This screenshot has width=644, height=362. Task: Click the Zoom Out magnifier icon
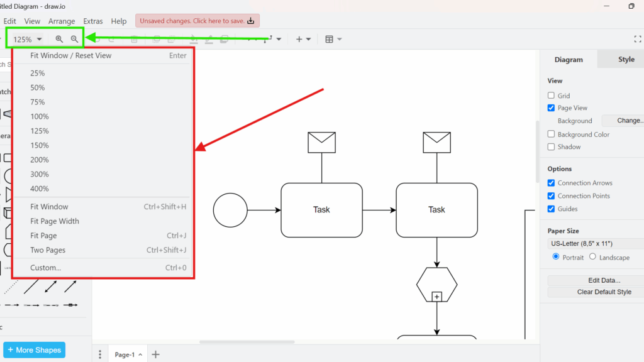(x=74, y=38)
